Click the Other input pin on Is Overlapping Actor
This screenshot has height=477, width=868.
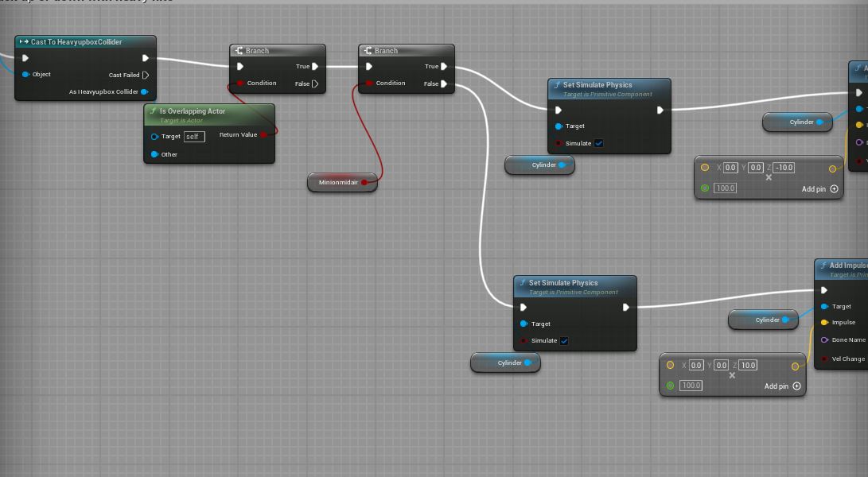[x=154, y=154]
